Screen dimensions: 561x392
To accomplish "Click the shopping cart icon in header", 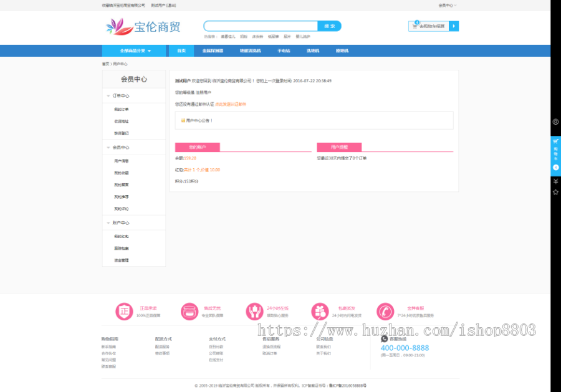I will 415,26.
